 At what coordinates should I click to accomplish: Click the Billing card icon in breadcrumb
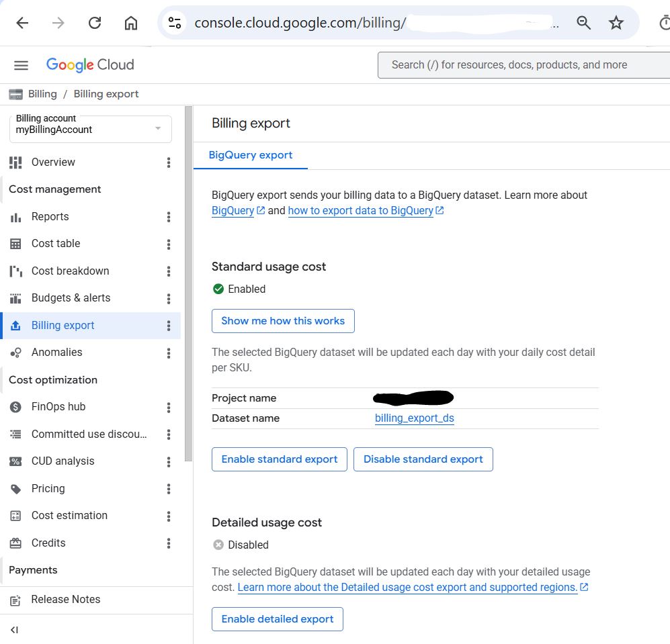tap(16, 95)
